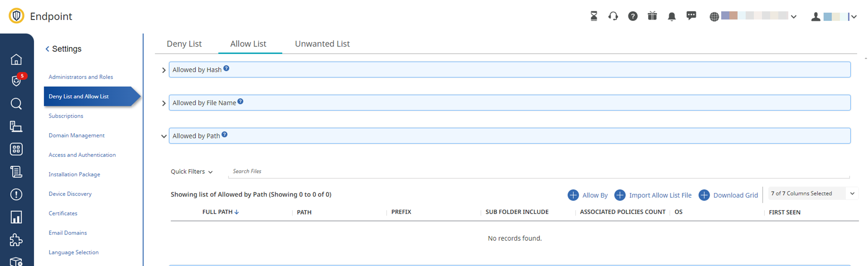This screenshot has width=868, height=266.
Task: Open the 7 of 7 Columns Selected dropdown
Action: click(x=813, y=193)
